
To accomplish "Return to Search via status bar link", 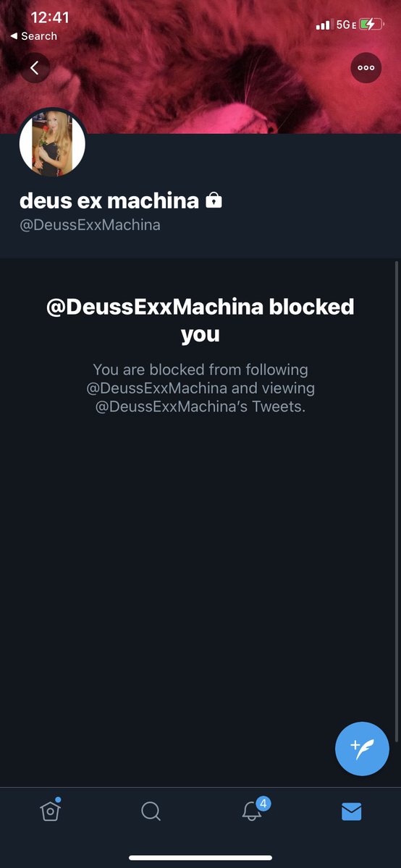I will pyautogui.click(x=34, y=36).
